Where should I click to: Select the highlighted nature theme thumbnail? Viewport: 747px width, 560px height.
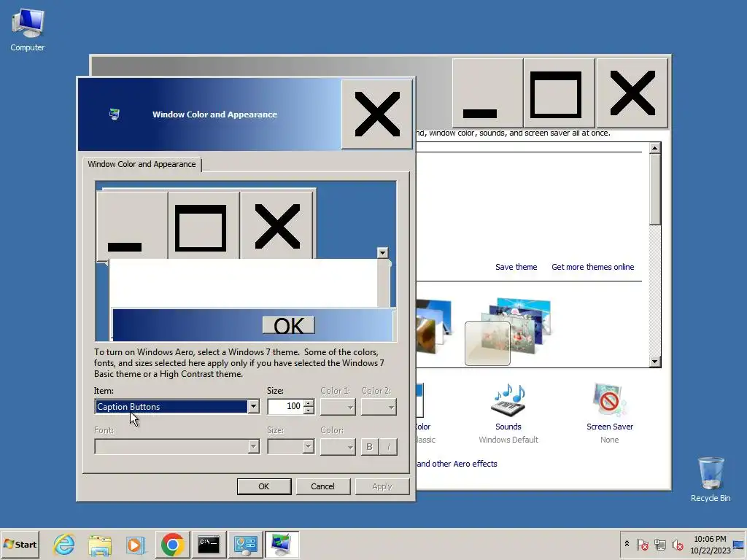click(x=508, y=332)
